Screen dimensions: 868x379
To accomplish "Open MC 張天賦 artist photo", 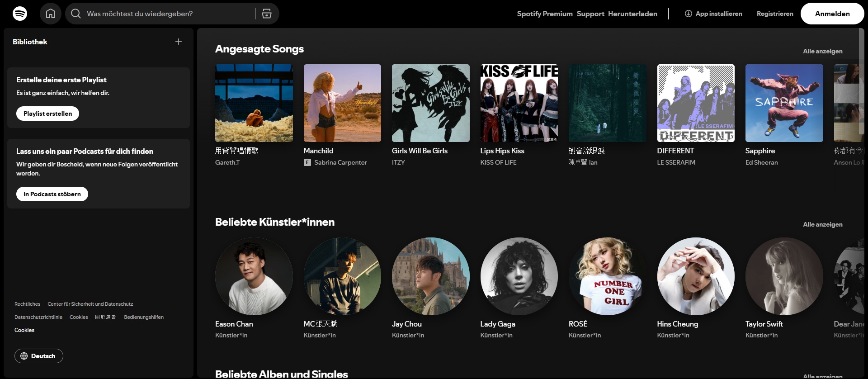I will coord(342,276).
